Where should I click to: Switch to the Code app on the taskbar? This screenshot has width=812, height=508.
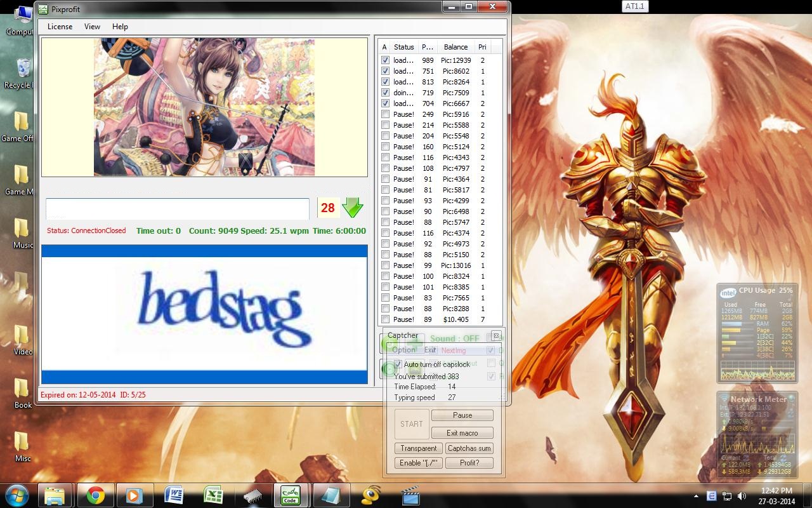click(x=291, y=495)
